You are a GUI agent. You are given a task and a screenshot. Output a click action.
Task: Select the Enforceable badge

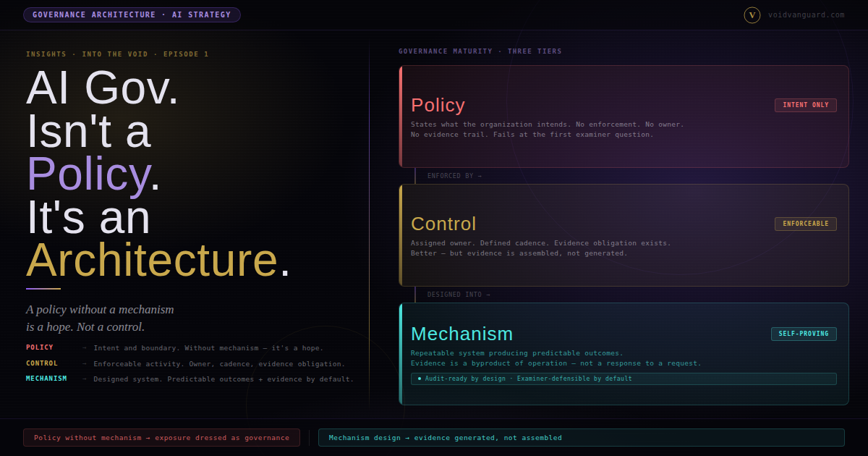point(806,224)
